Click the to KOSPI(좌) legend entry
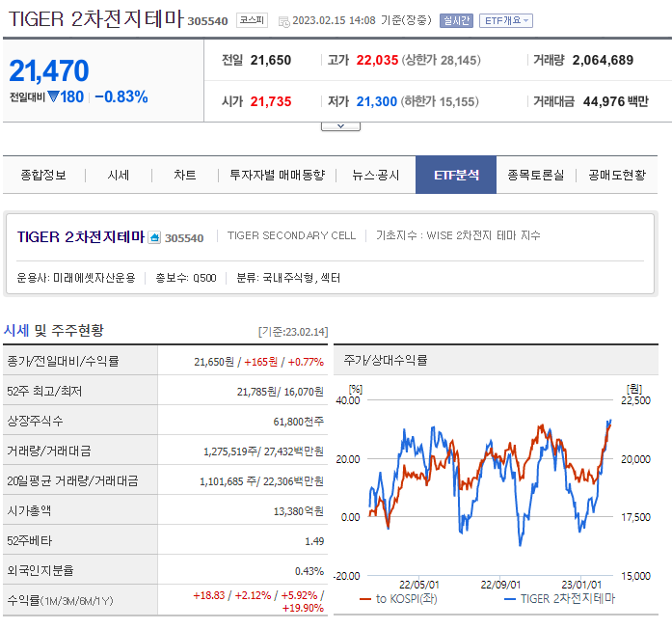This screenshot has height=629, width=672. point(398,598)
